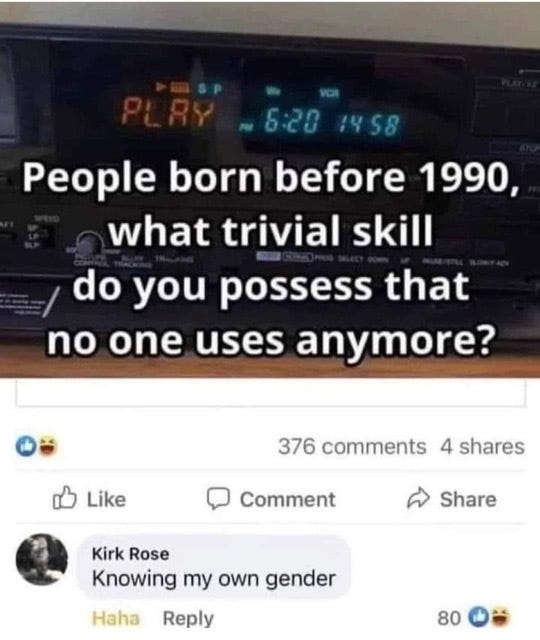Viewport: 540px width, 640px height.
Task: Click the haha emoji beside the comment count 80
Action: [x=500, y=618]
